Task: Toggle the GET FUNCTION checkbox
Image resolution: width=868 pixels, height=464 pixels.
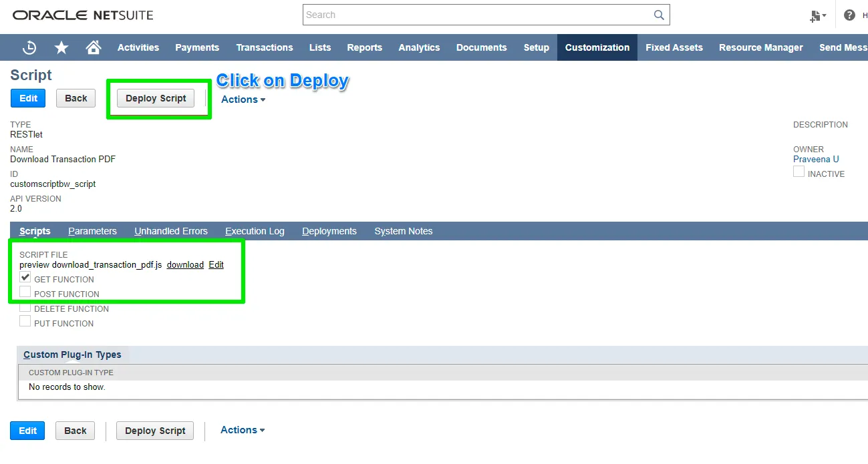Action: click(x=25, y=277)
